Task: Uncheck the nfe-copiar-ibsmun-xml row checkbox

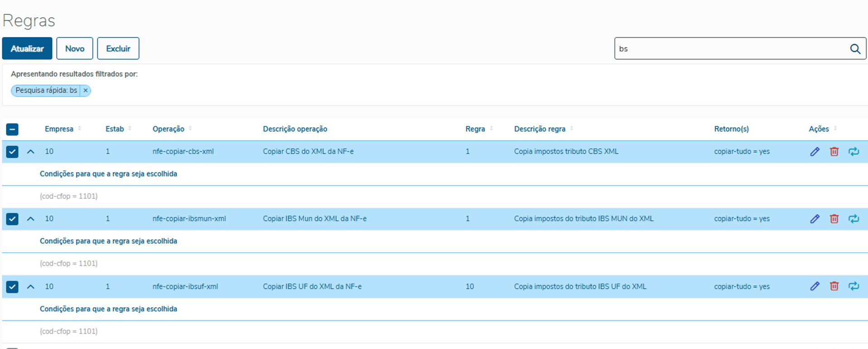Action: [12, 219]
